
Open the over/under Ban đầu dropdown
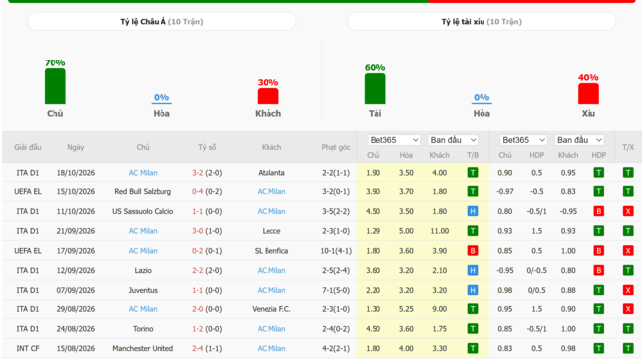pos(580,140)
